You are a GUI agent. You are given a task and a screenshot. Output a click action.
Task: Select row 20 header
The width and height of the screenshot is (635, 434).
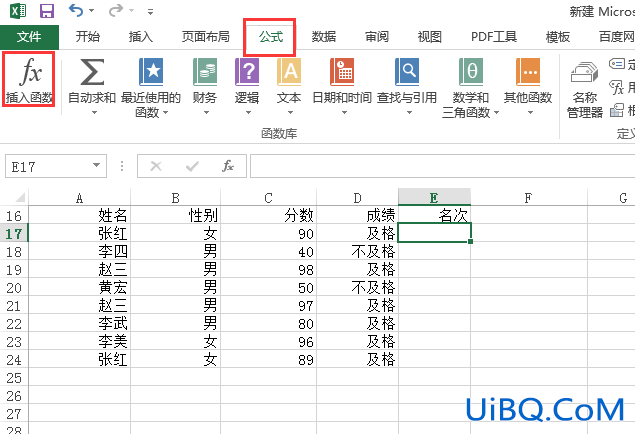tap(14, 288)
